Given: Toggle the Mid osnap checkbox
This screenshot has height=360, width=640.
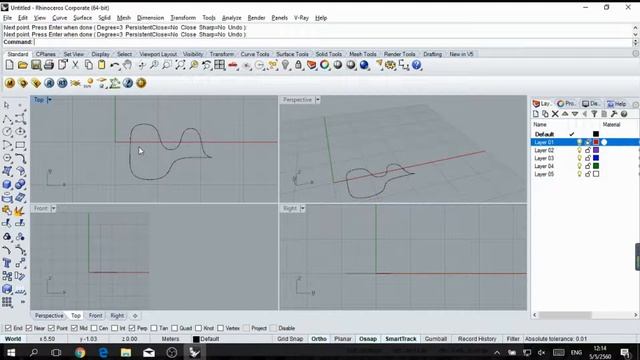Looking at the screenshot, I should pos(74,328).
